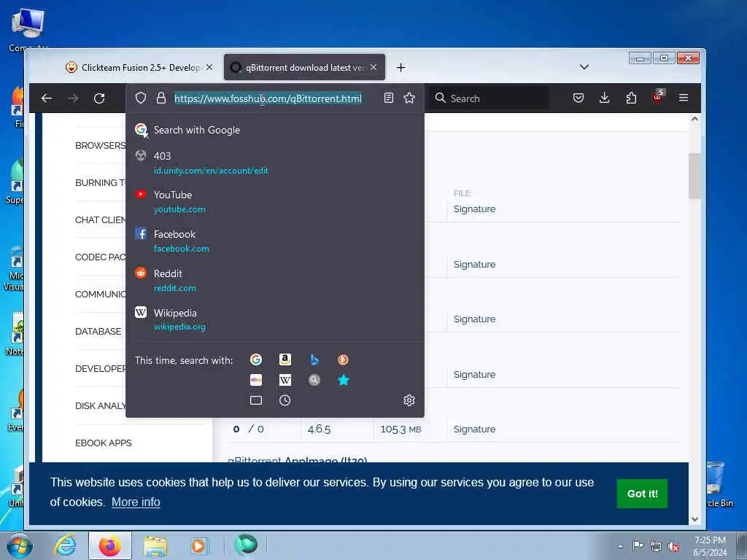The height and width of the screenshot is (560, 747).
Task: Open BROWSERS category in sidebar
Action: click(101, 146)
